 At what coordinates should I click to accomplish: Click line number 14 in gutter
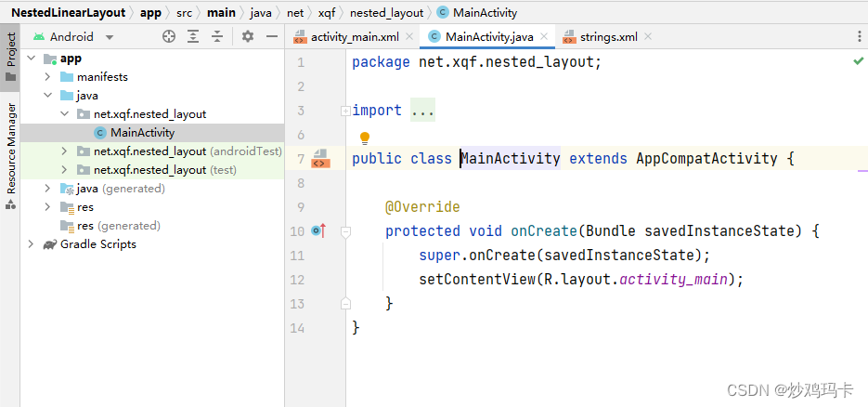[x=297, y=328]
